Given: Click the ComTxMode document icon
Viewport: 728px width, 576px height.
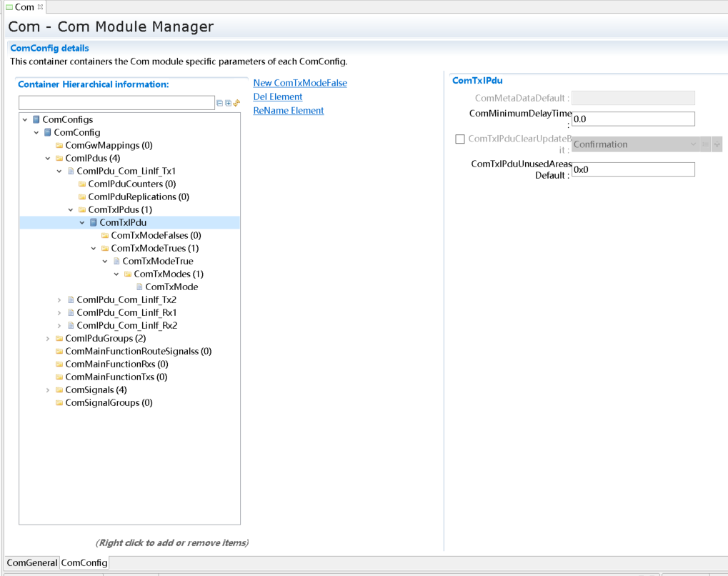Looking at the screenshot, I should [x=139, y=287].
